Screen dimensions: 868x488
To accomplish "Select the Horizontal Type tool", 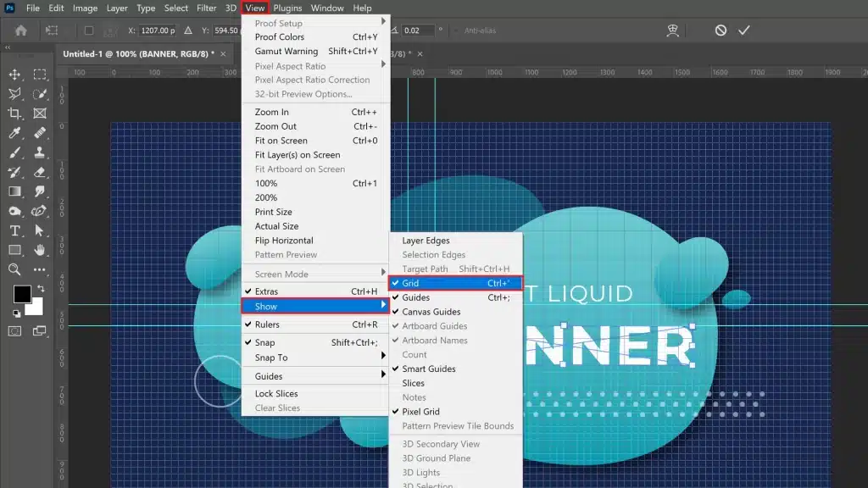I will (15, 230).
